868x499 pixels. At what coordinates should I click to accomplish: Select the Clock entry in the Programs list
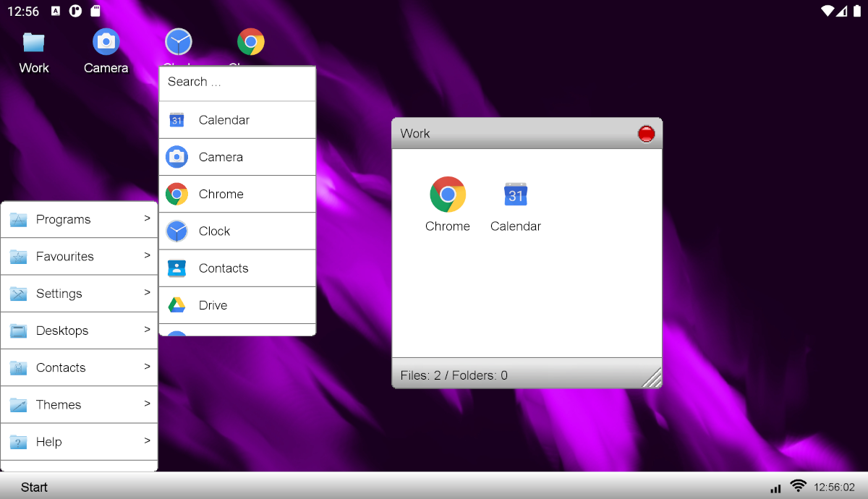click(x=237, y=231)
